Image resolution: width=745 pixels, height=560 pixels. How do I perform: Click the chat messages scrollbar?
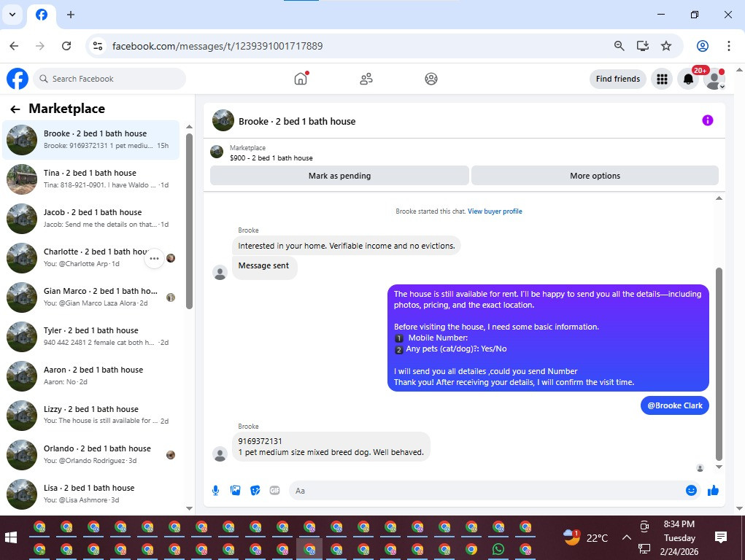coord(719,364)
